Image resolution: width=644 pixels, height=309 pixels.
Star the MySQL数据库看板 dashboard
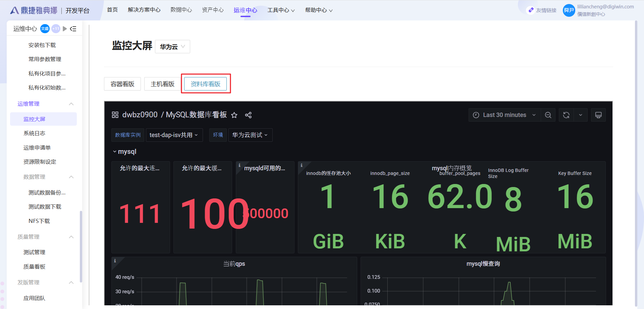point(234,115)
